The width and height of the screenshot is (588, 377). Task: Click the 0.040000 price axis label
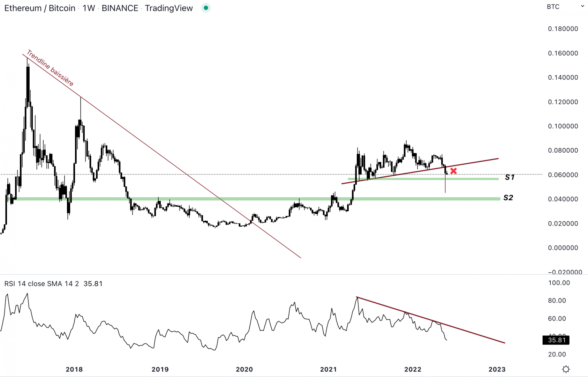point(563,199)
